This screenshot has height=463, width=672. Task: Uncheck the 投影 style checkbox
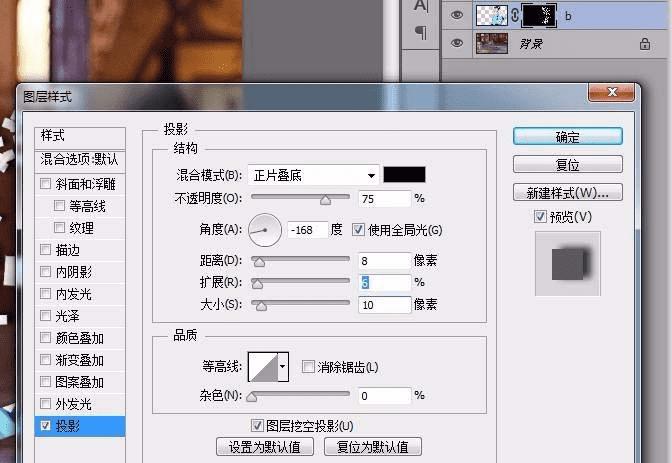click(45, 425)
